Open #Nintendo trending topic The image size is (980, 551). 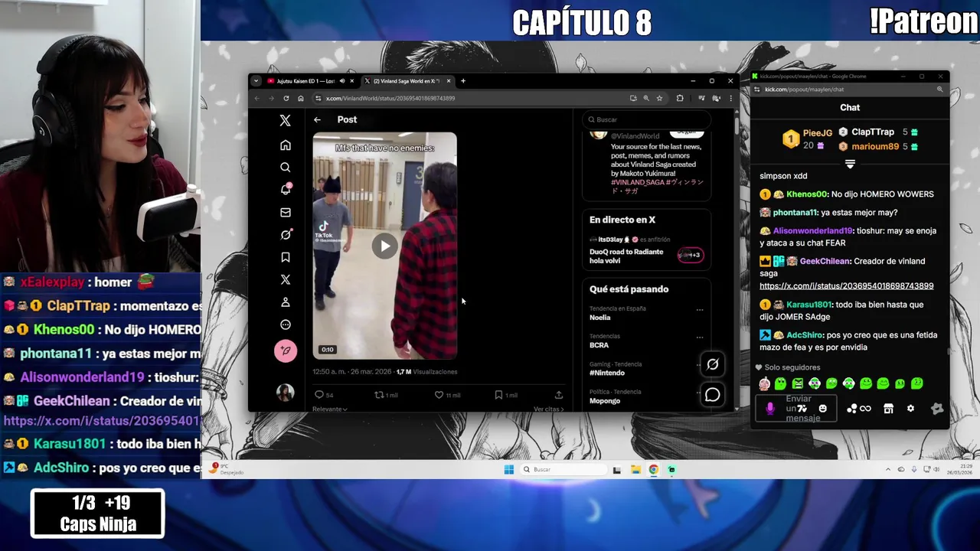click(x=607, y=373)
